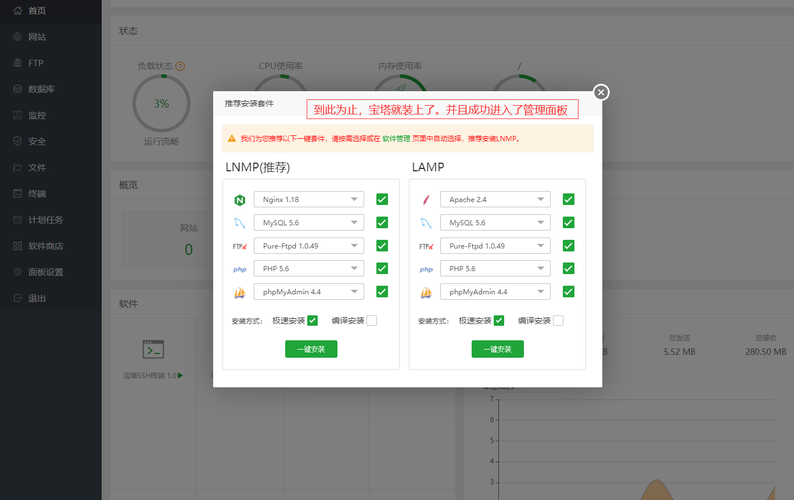794x500 pixels.
Task: Click the FTP sidebar icon
Action: 17,63
